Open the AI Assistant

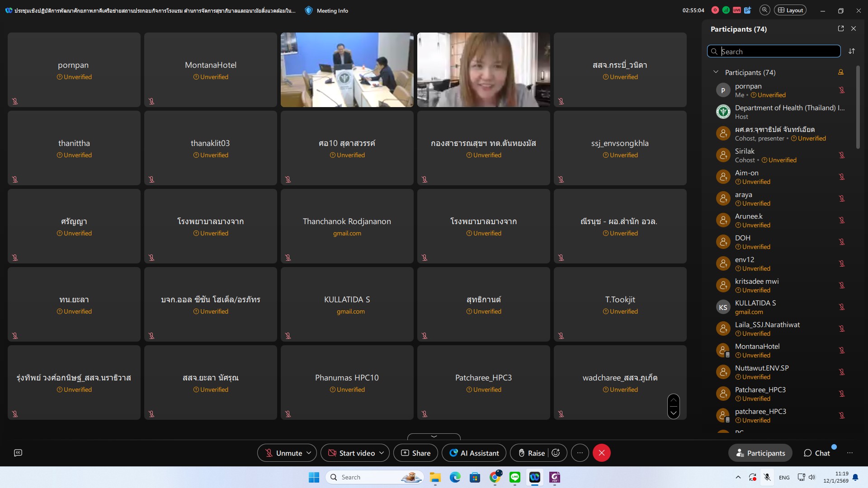[474, 453]
